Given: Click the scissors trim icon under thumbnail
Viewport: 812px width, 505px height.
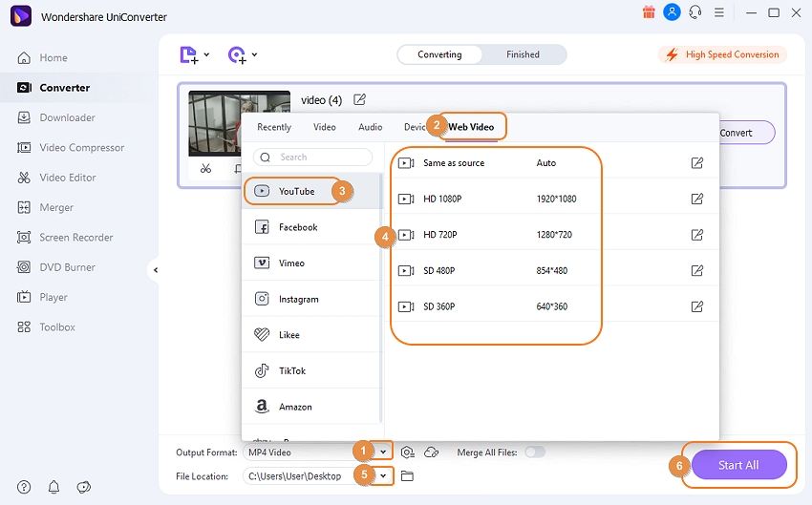Looking at the screenshot, I should coord(205,169).
